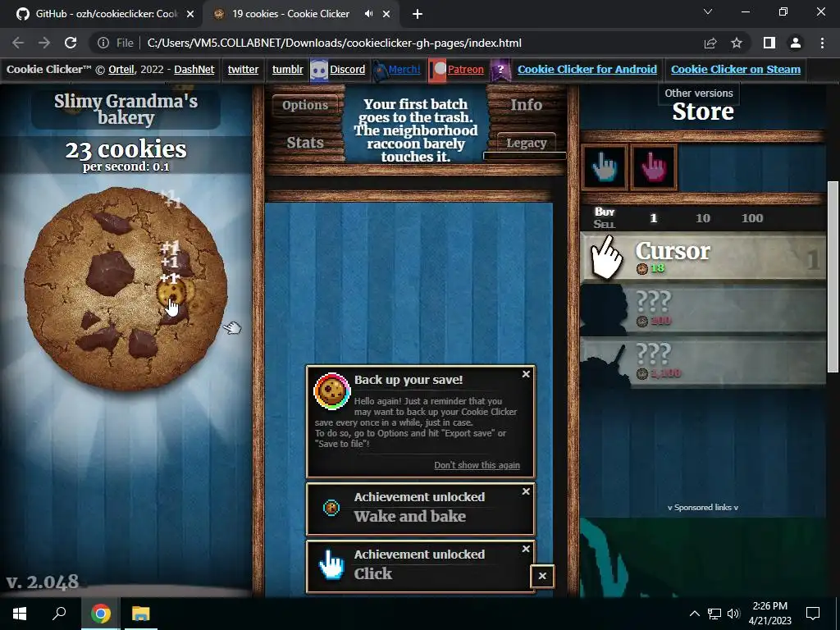
Task: Click the Patreon logo icon
Action: (x=438, y=71)
